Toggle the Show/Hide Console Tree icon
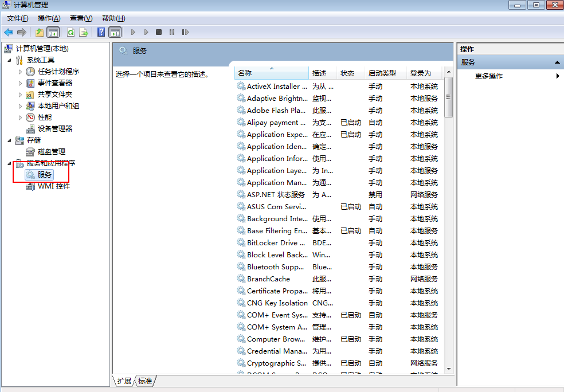The height and width of the screenshot is (392, 564). pos(53,32)
